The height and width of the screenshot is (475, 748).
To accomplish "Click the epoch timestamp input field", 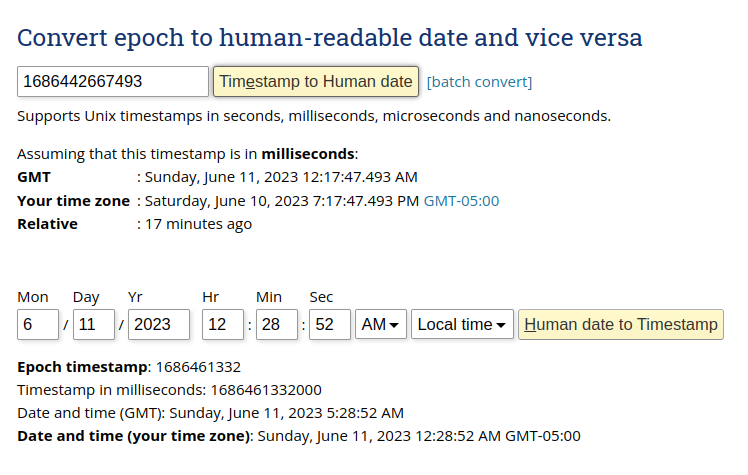I will pyautogui.click(x=113, y=82).
